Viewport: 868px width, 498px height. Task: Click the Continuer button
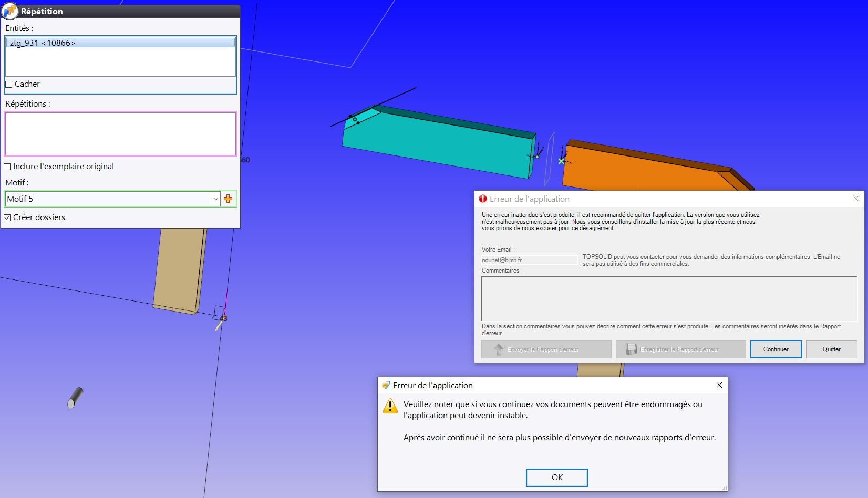point(776,349)
